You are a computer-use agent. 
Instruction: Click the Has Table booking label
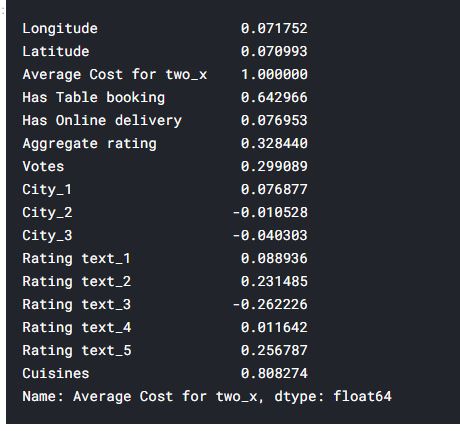[x=94, y=98]
